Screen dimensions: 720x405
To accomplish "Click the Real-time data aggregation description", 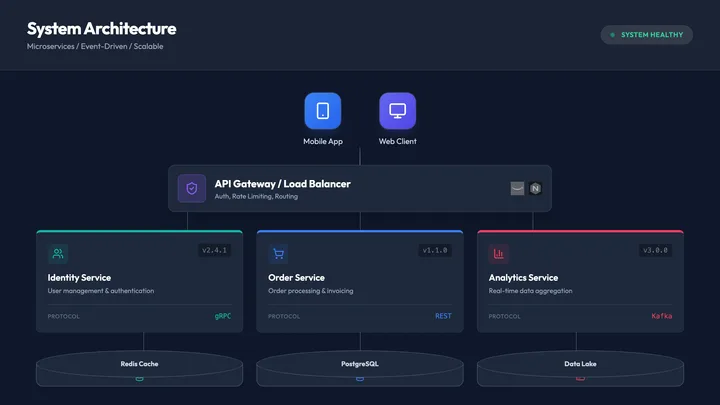I will coord(530,291).
